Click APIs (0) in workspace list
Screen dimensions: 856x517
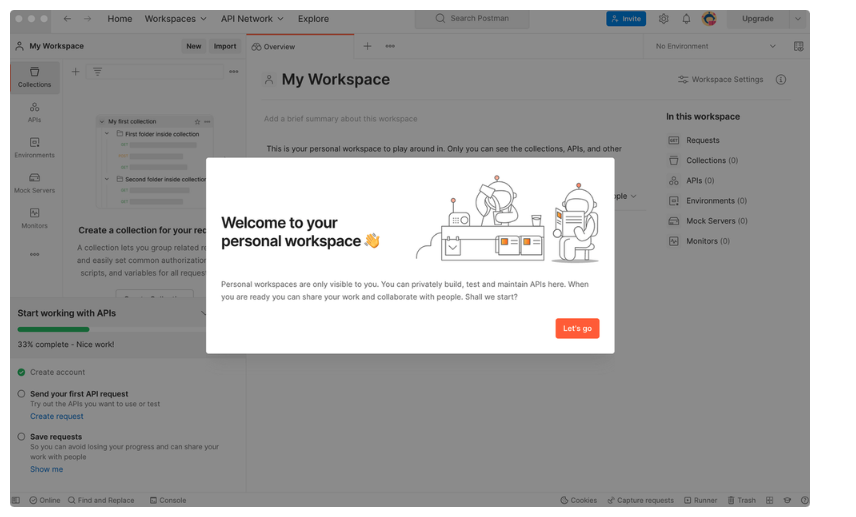click(x=691, y=181)
